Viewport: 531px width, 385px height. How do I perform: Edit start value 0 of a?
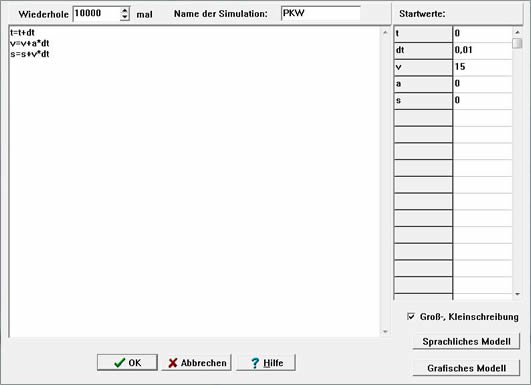(483, 84)
